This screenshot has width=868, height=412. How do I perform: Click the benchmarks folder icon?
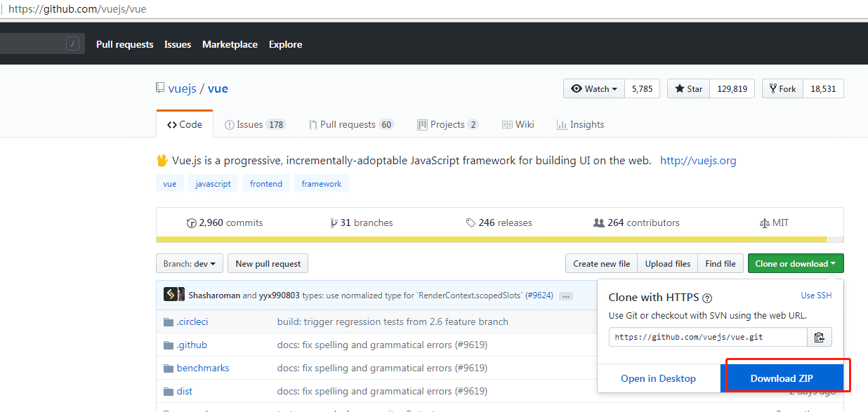(168, 368)
